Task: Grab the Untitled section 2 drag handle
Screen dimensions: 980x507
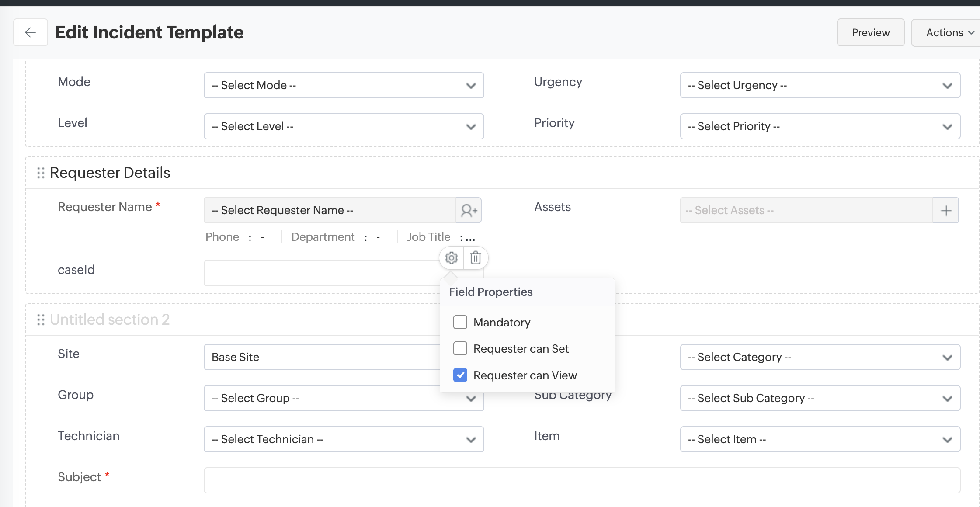Action: point(41,320)
